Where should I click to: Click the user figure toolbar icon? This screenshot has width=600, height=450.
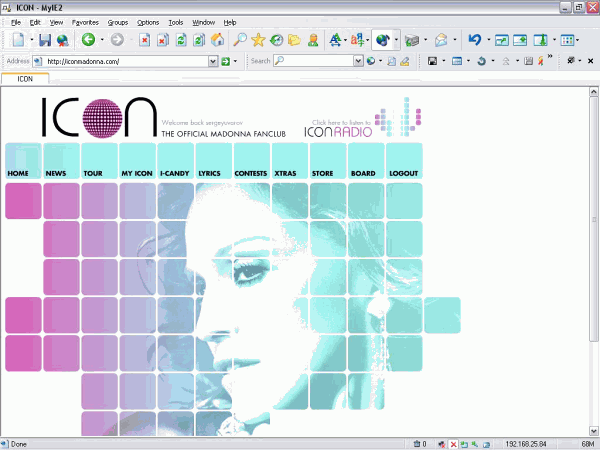click(313, 40)
